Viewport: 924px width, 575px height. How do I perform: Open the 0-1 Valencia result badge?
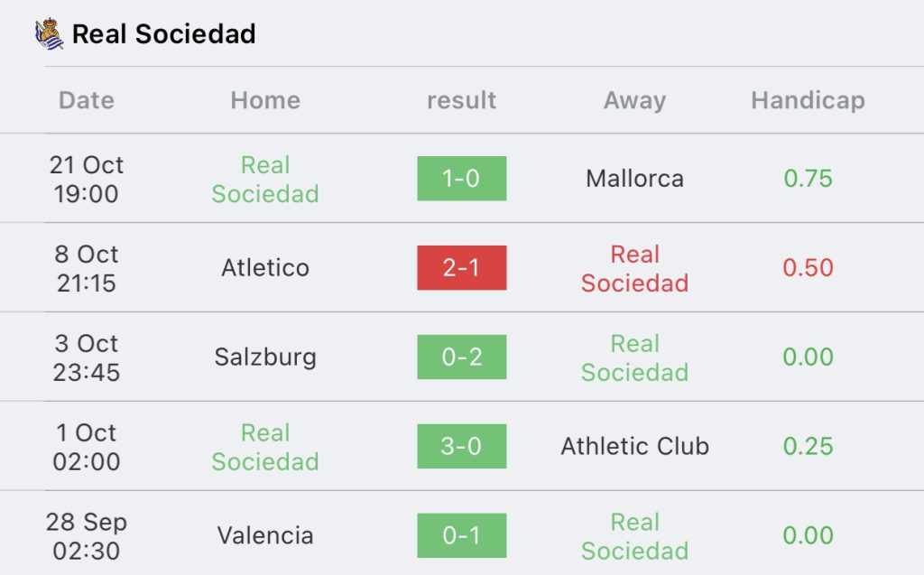(x=461, y=535)
